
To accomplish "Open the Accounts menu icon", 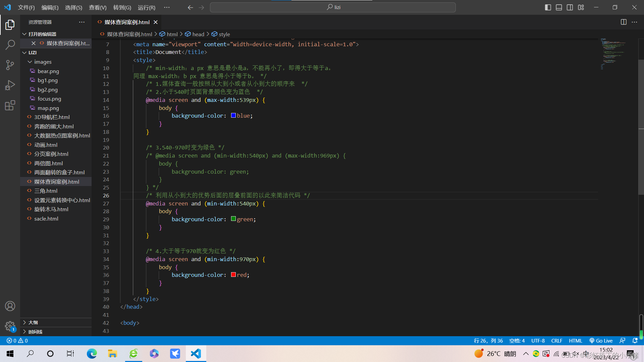I will [10, 306].
